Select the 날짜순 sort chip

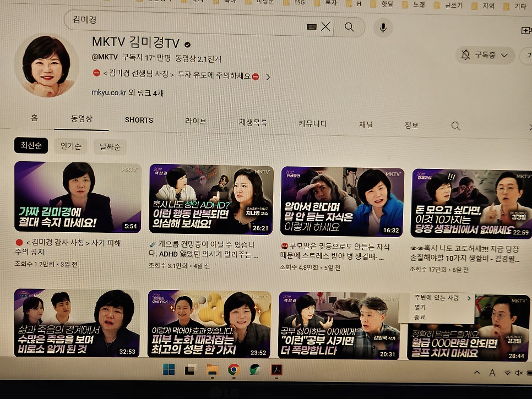point(110,147)
